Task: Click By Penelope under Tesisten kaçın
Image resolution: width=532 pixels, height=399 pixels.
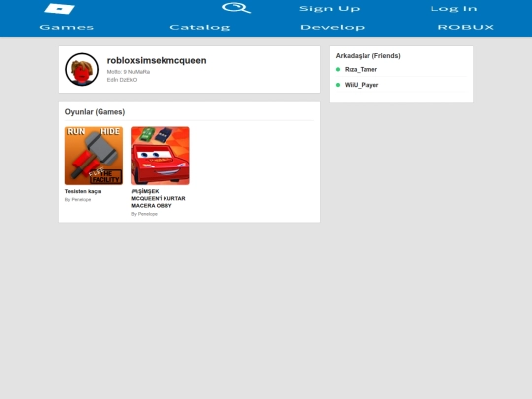Action: [78, 199]
